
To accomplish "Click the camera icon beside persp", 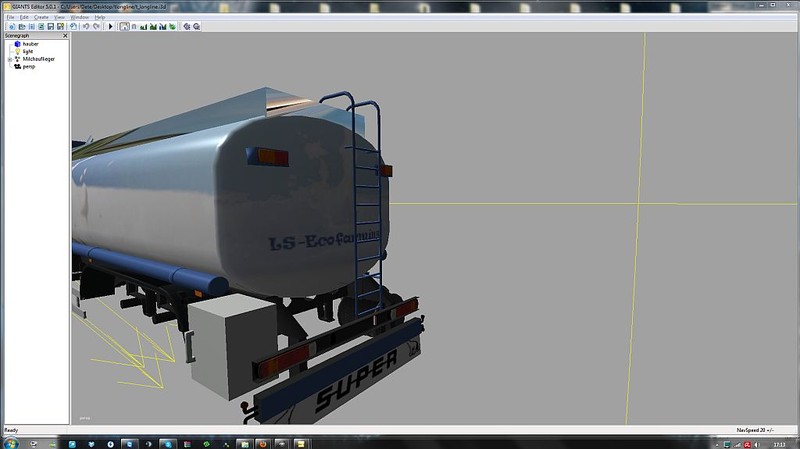I will tap(17, 67).
